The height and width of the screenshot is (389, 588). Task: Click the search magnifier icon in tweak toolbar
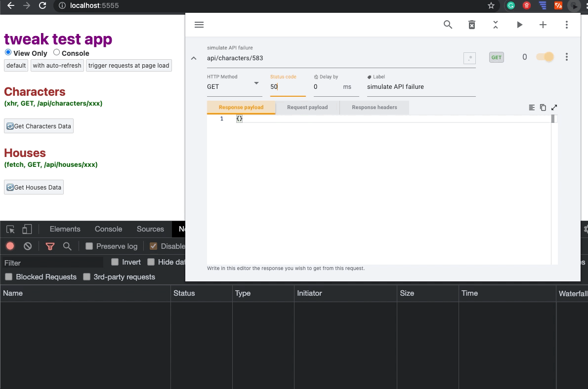pos(448,25)
